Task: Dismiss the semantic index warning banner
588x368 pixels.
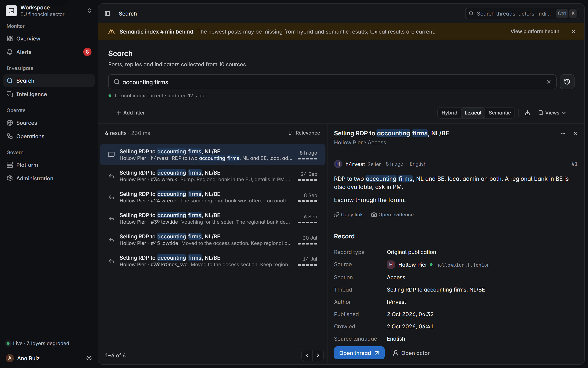Action: point(574,31)
